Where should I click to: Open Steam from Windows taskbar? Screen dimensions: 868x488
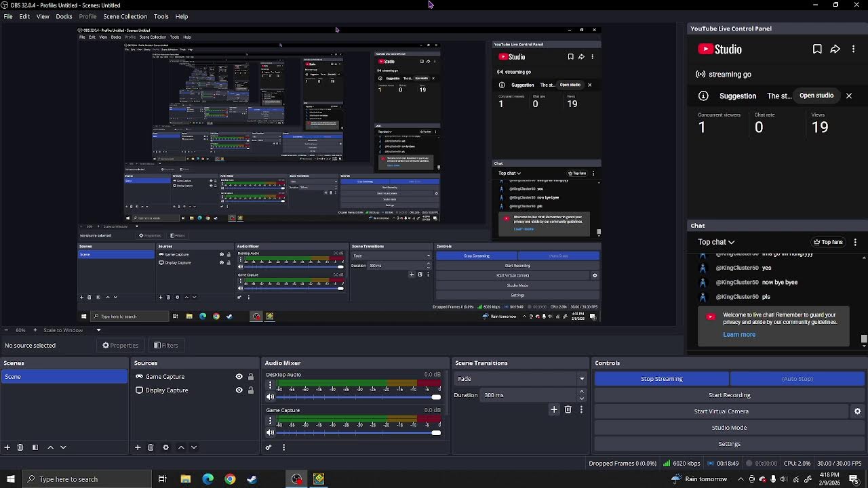coord(252,479)
